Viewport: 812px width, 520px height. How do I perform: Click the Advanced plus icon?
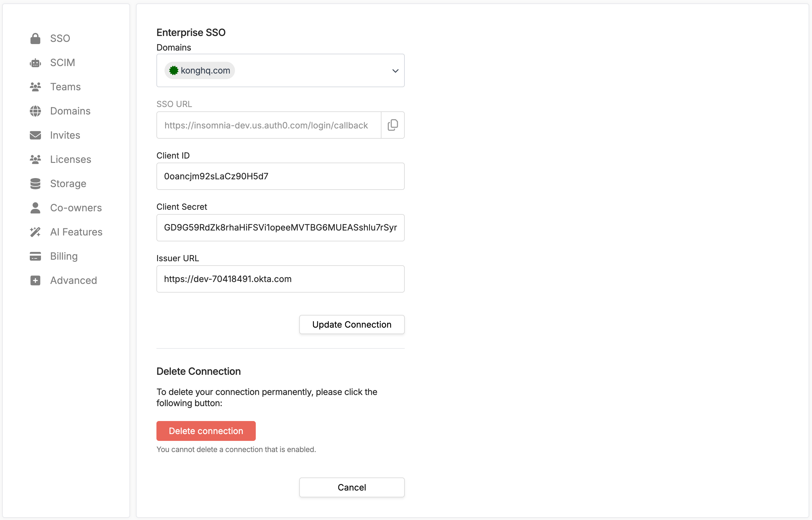pos(35,280)
